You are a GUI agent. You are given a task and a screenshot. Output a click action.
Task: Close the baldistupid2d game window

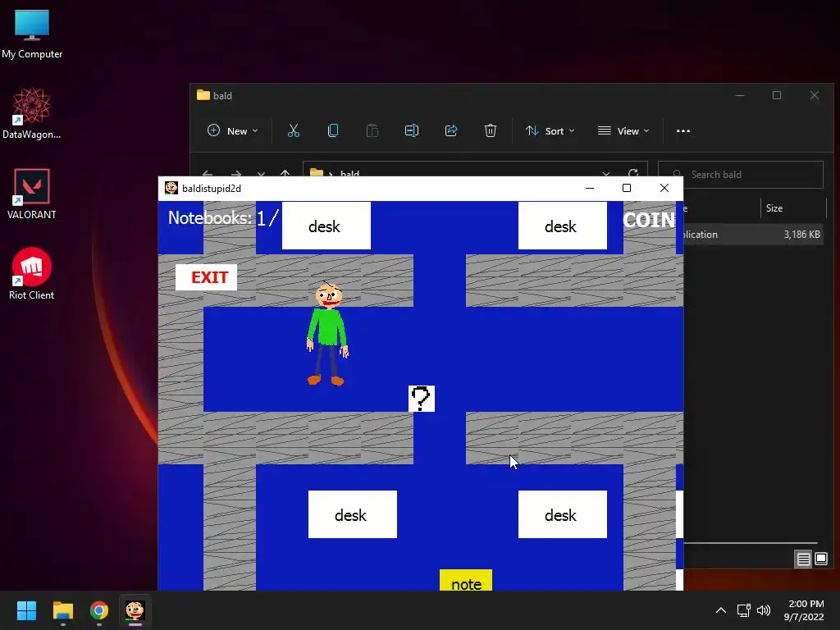pos(664,188)
